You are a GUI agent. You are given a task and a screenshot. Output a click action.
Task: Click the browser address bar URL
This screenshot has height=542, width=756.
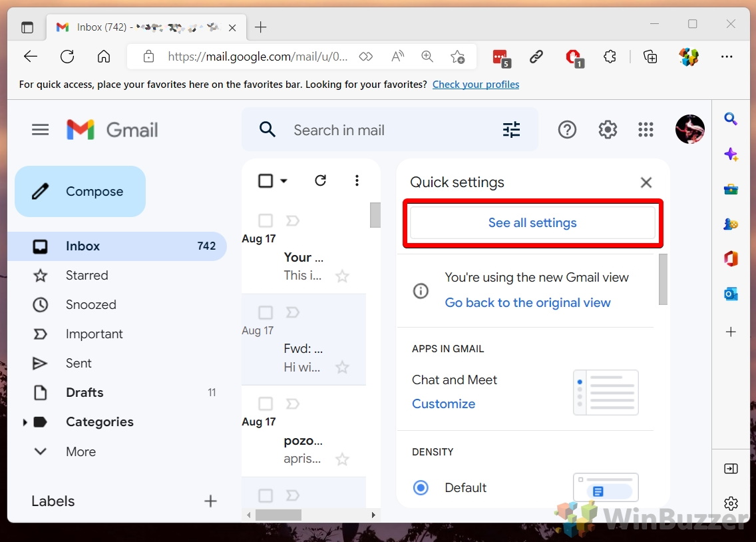click(x=258, y=57)
